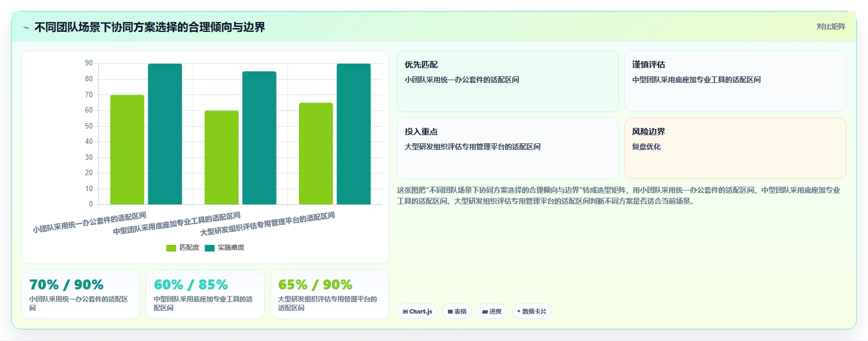Click the light green bar for 小团队 group

click(x=127, y=149)
